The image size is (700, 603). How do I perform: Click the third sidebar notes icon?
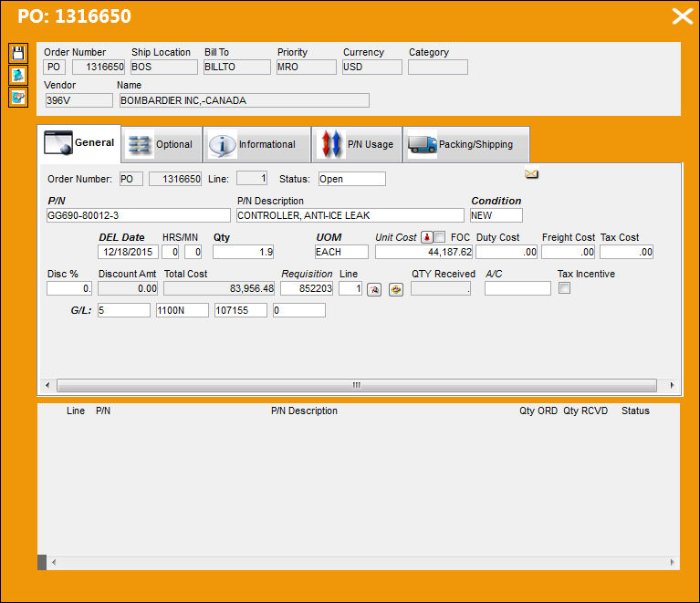point(18,97)
